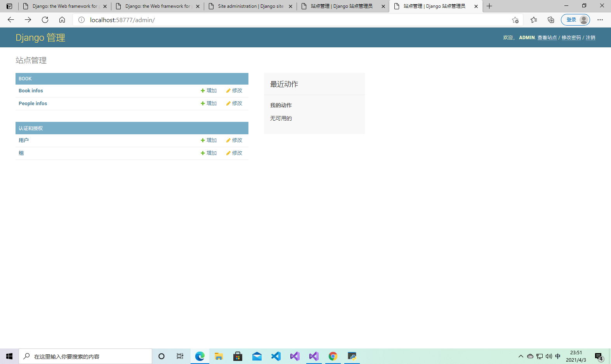Open the second Visual Studio taskbar icon
This screenshot has height=364, width=611.
click(x=314, y=356)
